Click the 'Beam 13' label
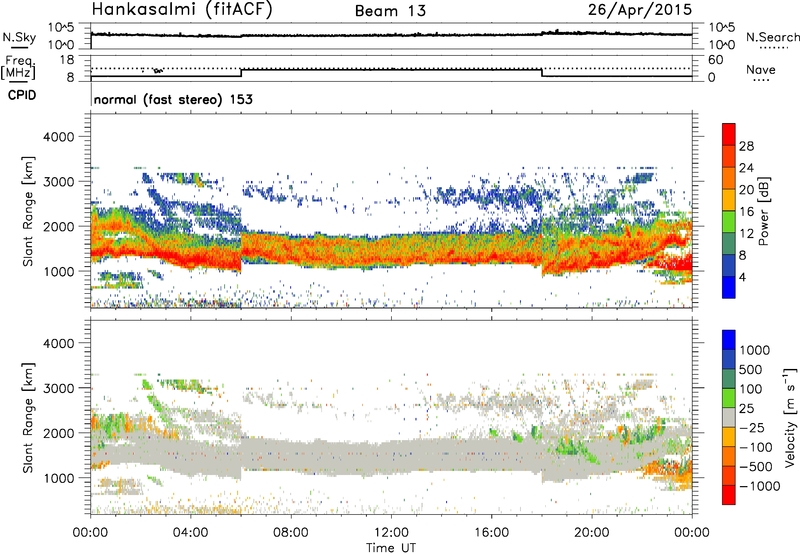800x554 pixels. (x=390, y=11)
